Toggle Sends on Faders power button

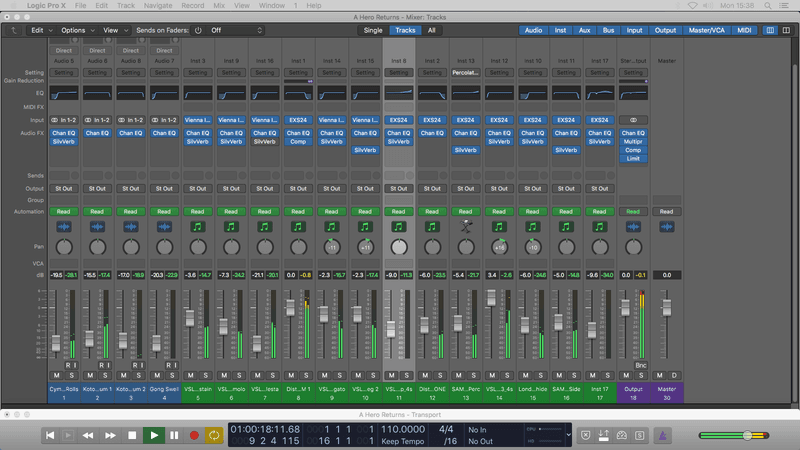coord(198,30)
